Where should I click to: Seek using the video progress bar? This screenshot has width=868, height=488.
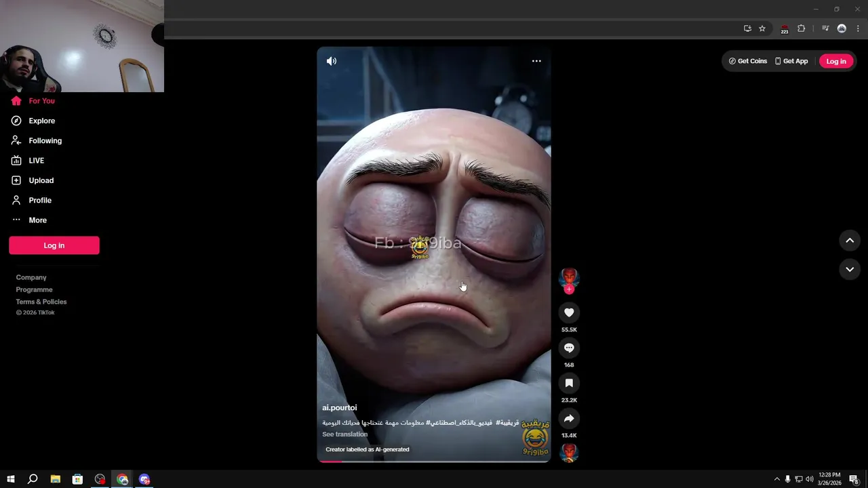point(434,461)
